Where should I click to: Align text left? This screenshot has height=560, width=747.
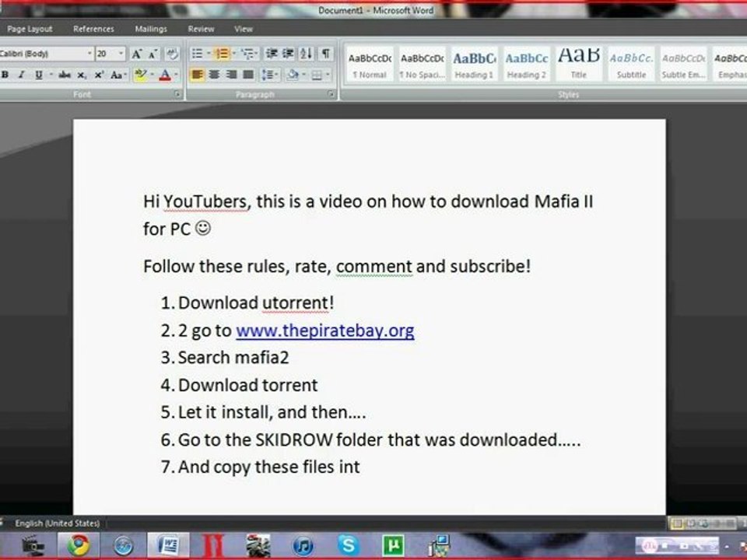click(x=197, y=75)
